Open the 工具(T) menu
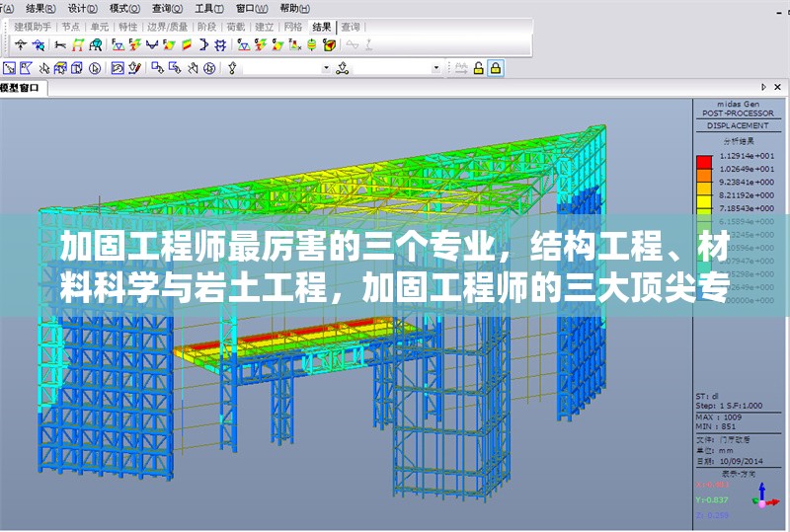Viewport: 790px width, 532px height. click(x=205, y=7)
